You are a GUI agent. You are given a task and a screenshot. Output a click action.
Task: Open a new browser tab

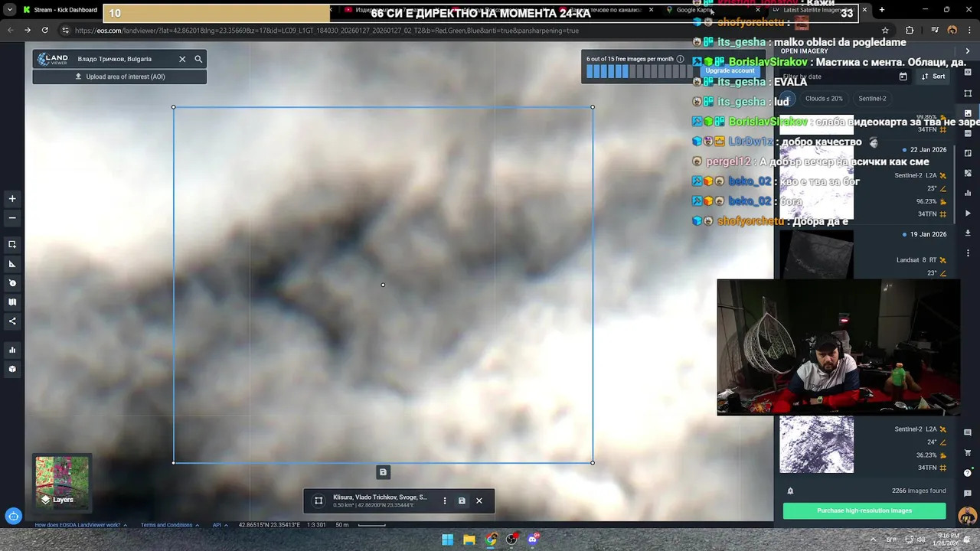click(882, 10)
